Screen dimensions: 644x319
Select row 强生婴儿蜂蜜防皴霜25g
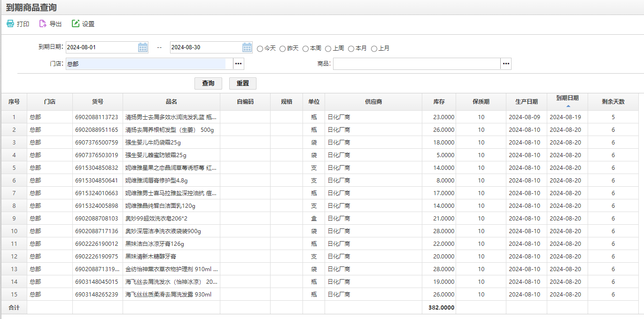coord(320,155)
